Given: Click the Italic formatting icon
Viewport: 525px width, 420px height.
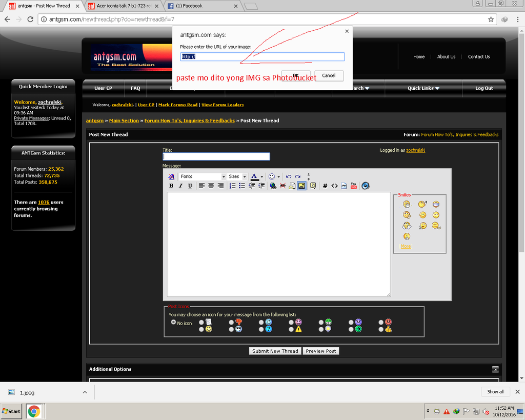Looking at the screenshot, I should point(180,186).
